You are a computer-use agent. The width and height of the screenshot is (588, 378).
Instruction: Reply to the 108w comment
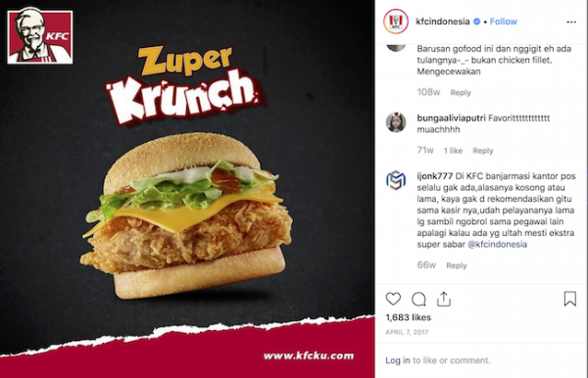point(461,92)
